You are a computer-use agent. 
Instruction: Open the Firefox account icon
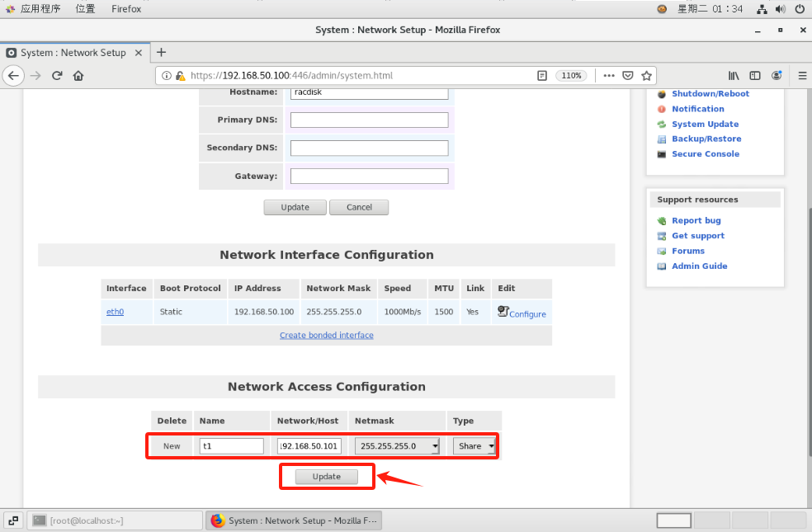777,76
